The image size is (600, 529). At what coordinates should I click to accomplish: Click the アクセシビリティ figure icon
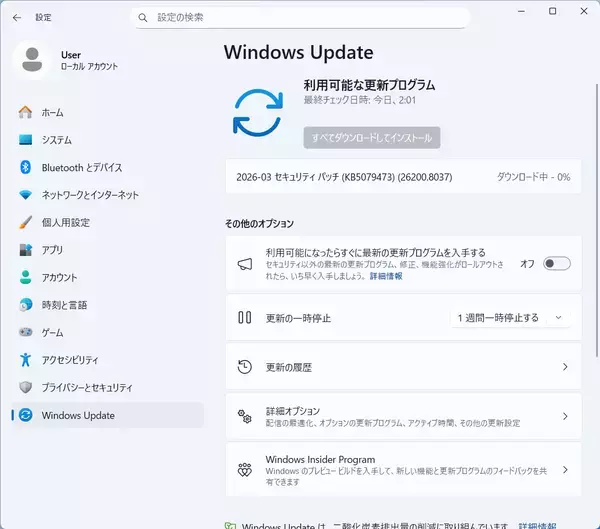click(x=25, y=359)
